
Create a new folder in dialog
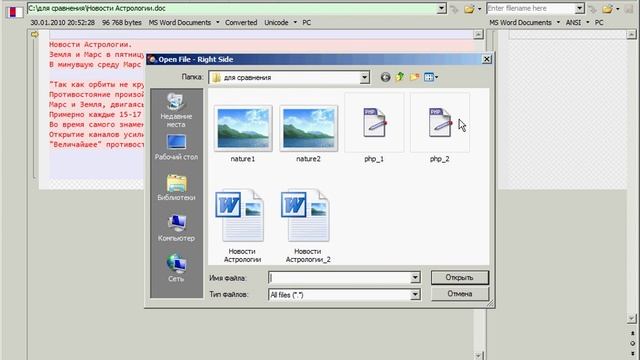414,77
